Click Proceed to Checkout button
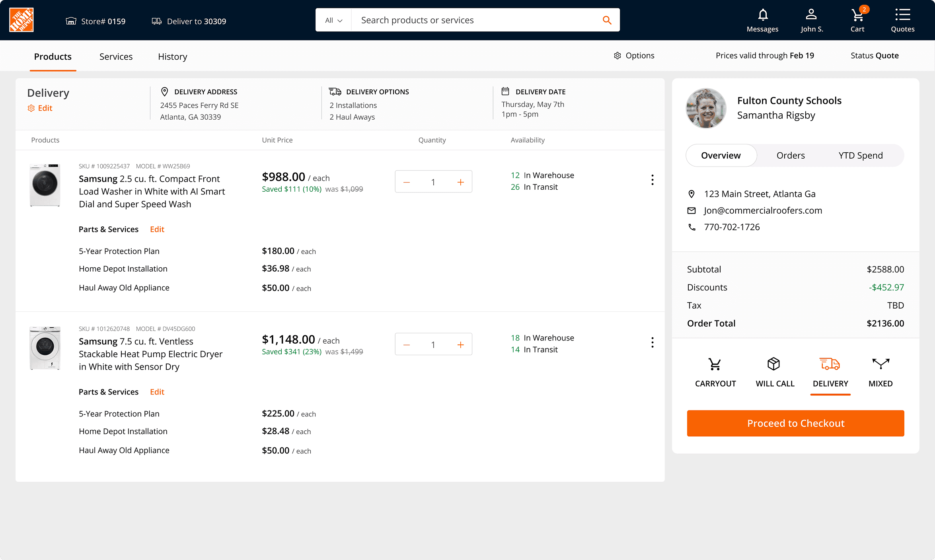The width and height of the screenshot is (935, 560). 795,423
